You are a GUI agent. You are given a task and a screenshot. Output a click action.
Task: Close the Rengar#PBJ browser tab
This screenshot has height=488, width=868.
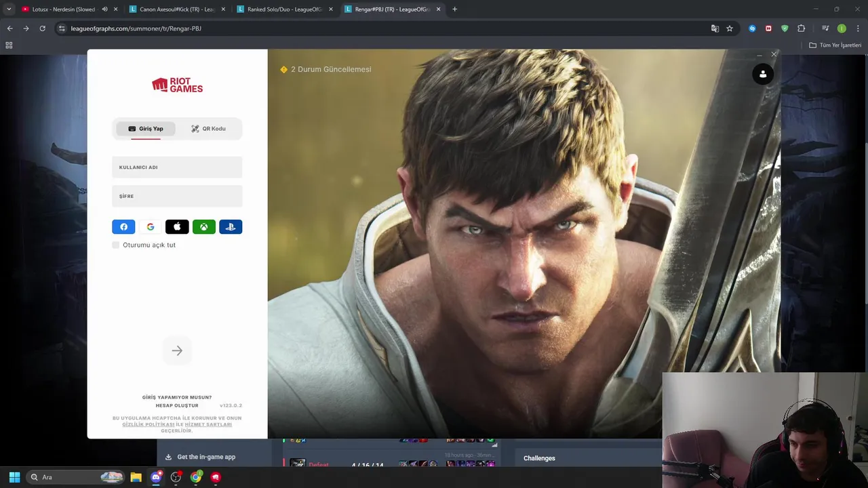point(438,9)
